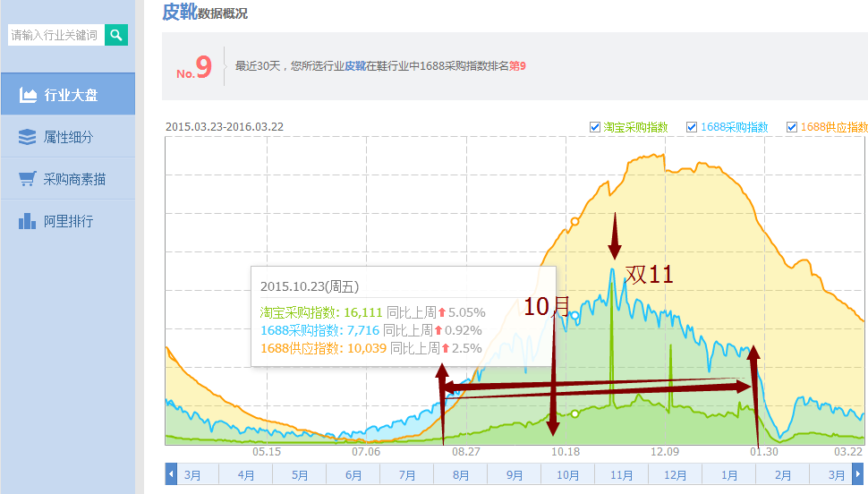
Task: Select 8月 on the month timeline
Action: tap(461, 475)
